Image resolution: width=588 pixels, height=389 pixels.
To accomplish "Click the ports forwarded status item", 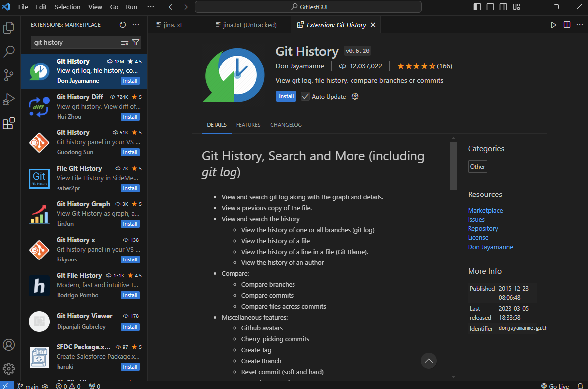I will tap(95, 386).
